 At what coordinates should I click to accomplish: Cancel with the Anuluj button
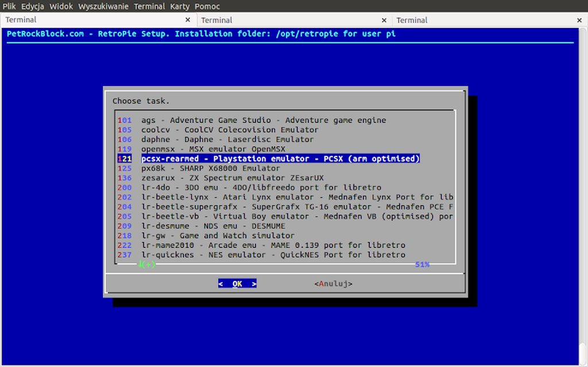click(334, 284)
